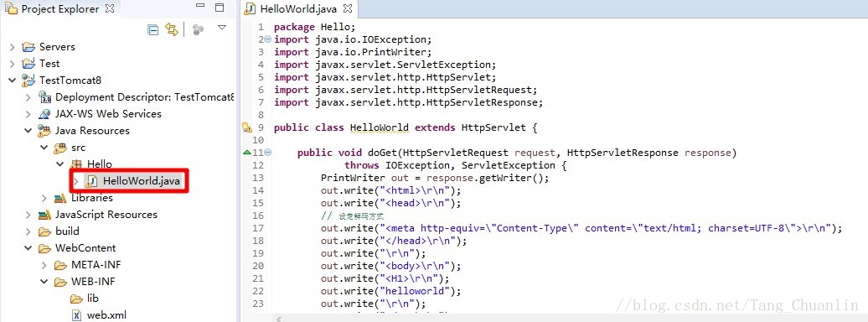Collapse the src folder node
The height and width of the screenshot is (322, 868).
tap(44, 148)
